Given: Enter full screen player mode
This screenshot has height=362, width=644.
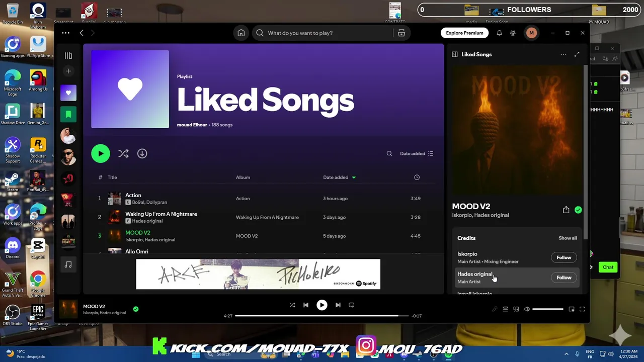Looking at the screenshot, I should click(x=582, y=309).
